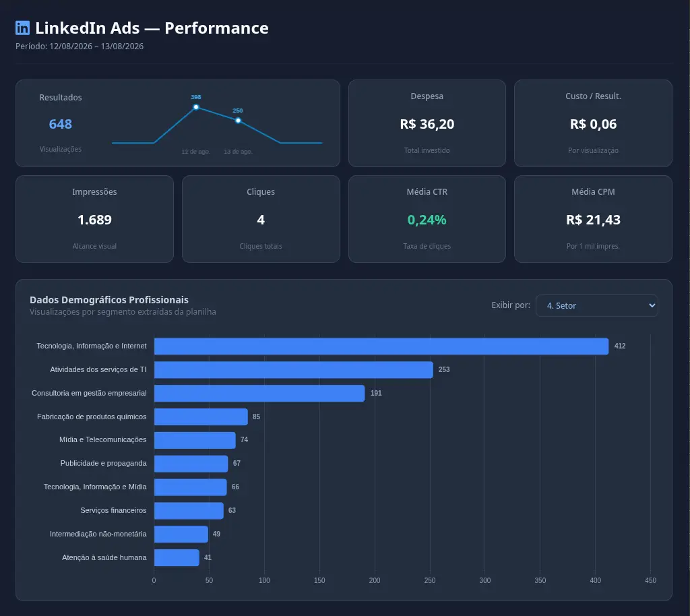Click the Tecnologia, Informação e Mídia bar

[190, 487]
